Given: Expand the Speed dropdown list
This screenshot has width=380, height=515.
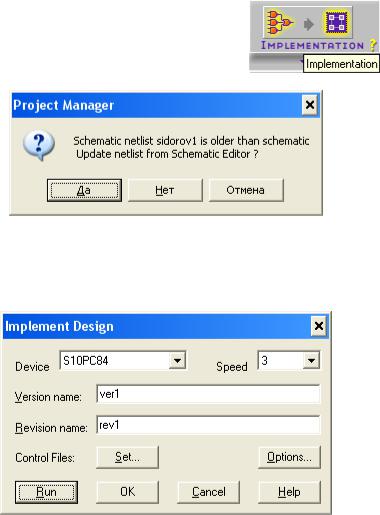Looking at the screenshot, I should click(x=311, y=360).
